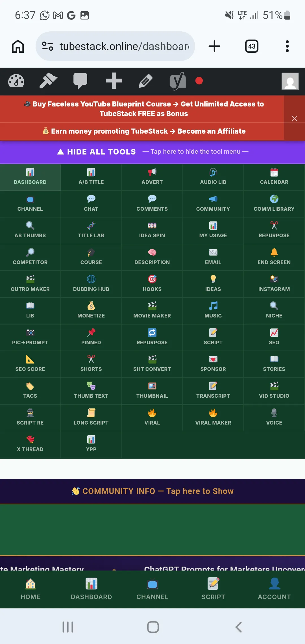Open the End Screen tool
Image resolution: width=305 pixels, height=644 pixels.
(x=274, y=257)
